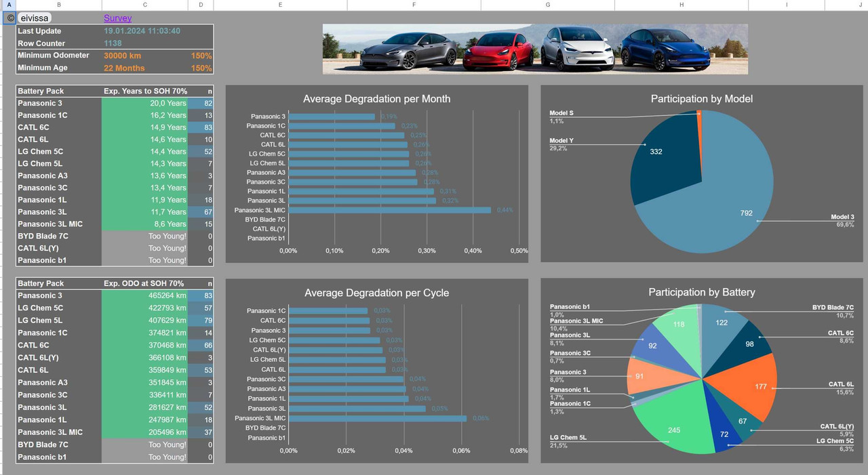Click the 'Last Update' label cell
868x475 pixels.
pos(59,31)
